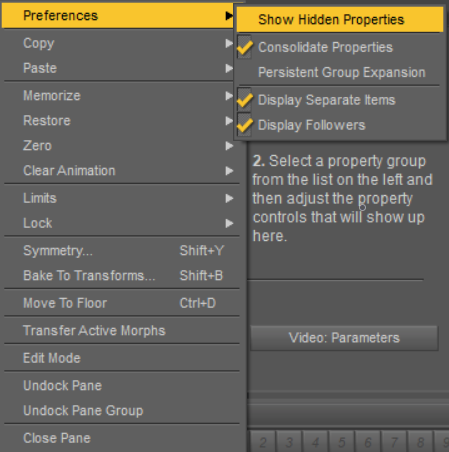Select Show Hidden Properties

click(340, 20)
